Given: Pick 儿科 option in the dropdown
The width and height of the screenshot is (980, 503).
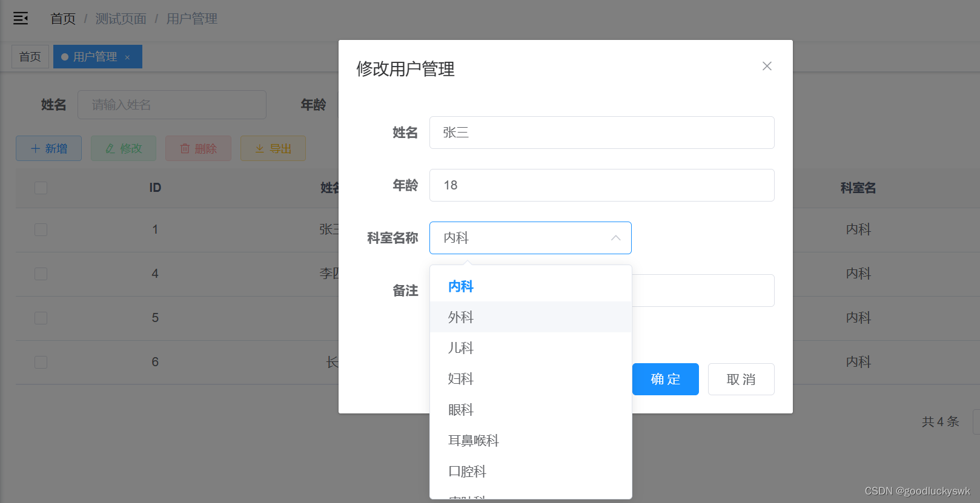Looking at the screenshot, I should coord(461,348).
